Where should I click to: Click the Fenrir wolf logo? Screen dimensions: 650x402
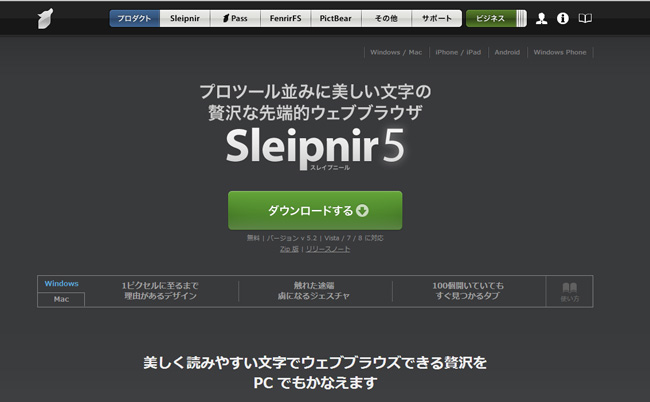(x=46, y=19)
